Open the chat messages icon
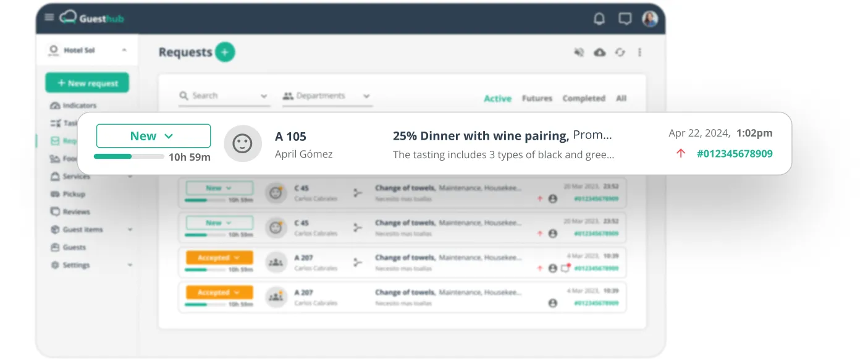Image resolution: width=868 pixels, height=359 pixels. coord(625,19)
